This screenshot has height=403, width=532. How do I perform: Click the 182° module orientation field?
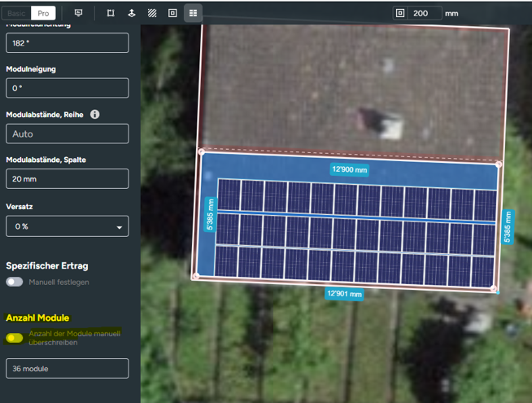(x=67, y=43)
